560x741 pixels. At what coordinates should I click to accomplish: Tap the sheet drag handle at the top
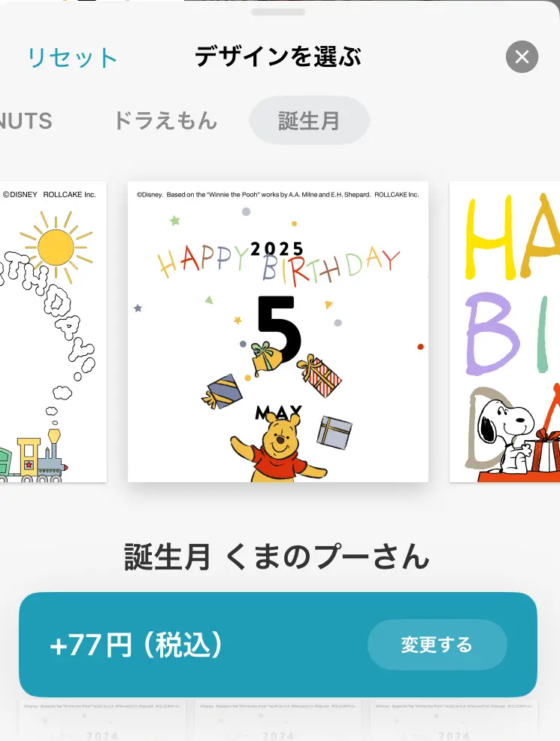point(278,12)
